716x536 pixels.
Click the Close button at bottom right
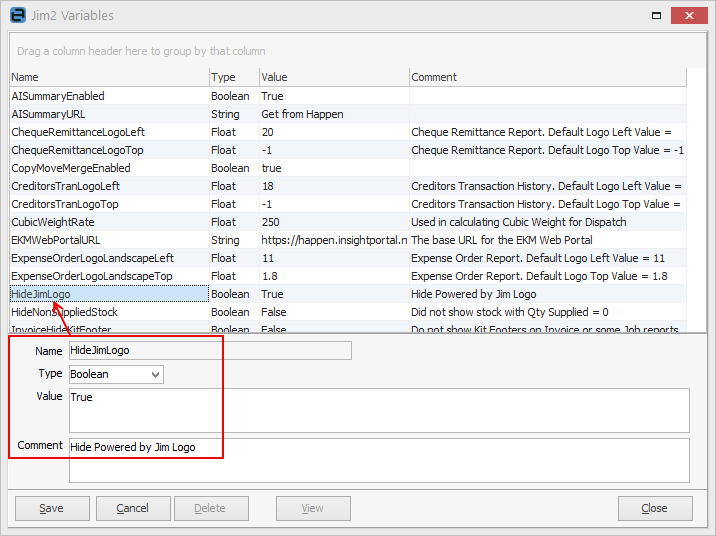655,508
